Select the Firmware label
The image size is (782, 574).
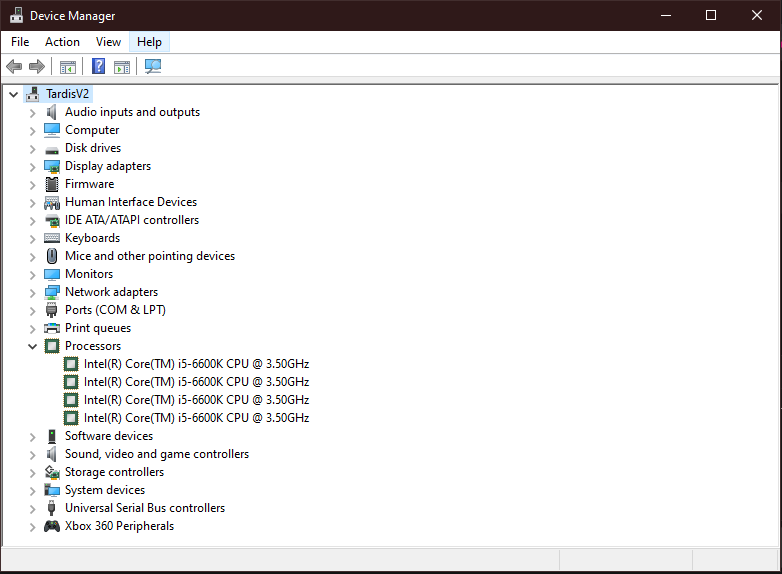click(x=90, y=184)
